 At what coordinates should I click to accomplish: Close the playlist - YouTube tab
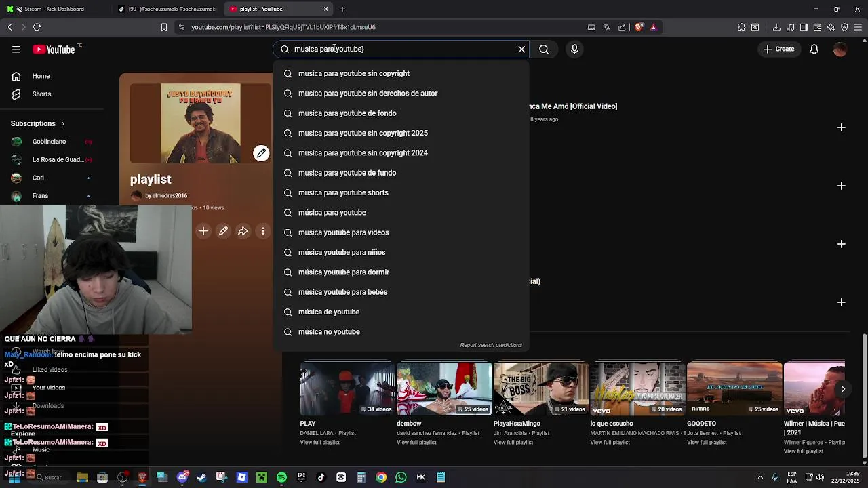(325, 9)
